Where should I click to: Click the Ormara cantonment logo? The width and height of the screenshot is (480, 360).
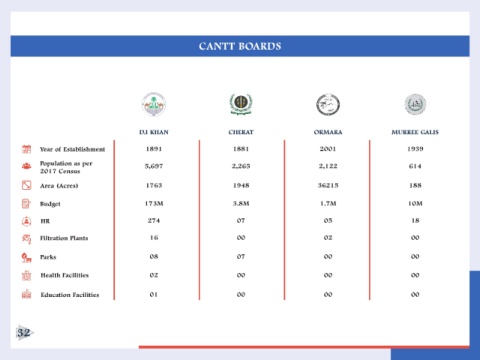coord(328,104)
